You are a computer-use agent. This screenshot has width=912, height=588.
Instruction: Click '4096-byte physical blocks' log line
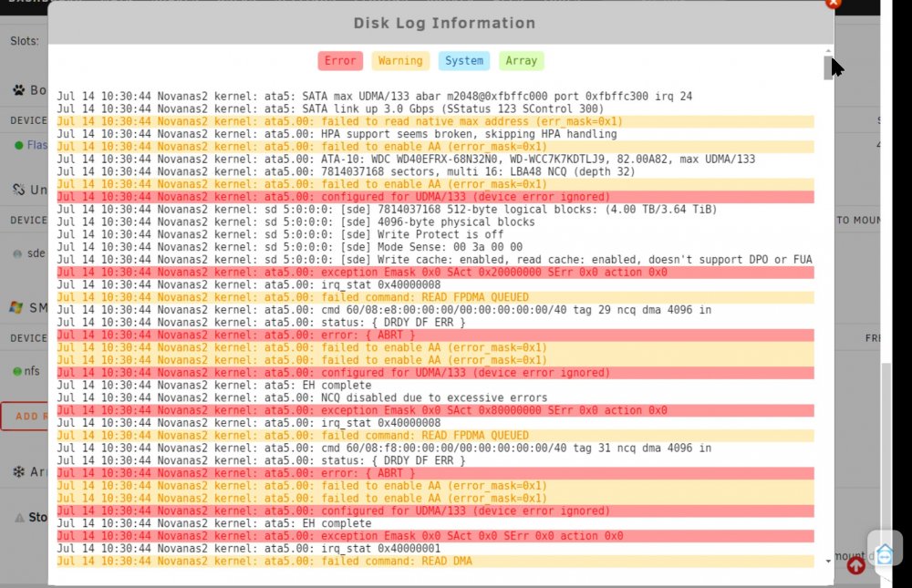pyautogui.click(x=295, y=222)
